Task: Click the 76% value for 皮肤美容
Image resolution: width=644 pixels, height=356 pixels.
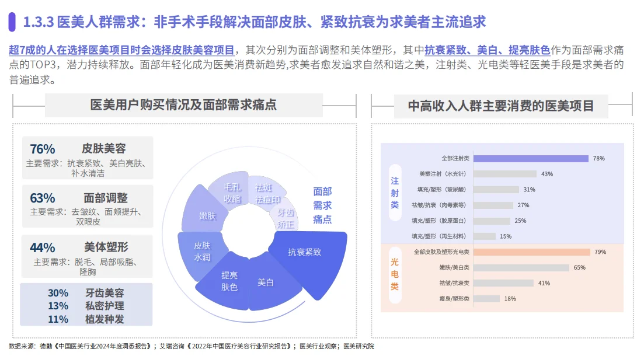Action: pos(42,149)
